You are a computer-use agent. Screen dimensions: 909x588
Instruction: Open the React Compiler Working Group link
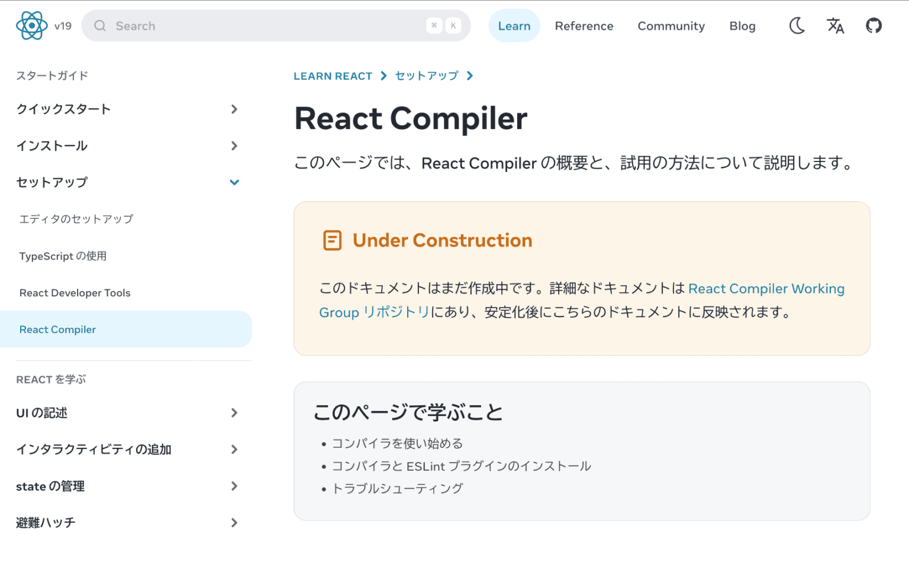coord(766,289)
